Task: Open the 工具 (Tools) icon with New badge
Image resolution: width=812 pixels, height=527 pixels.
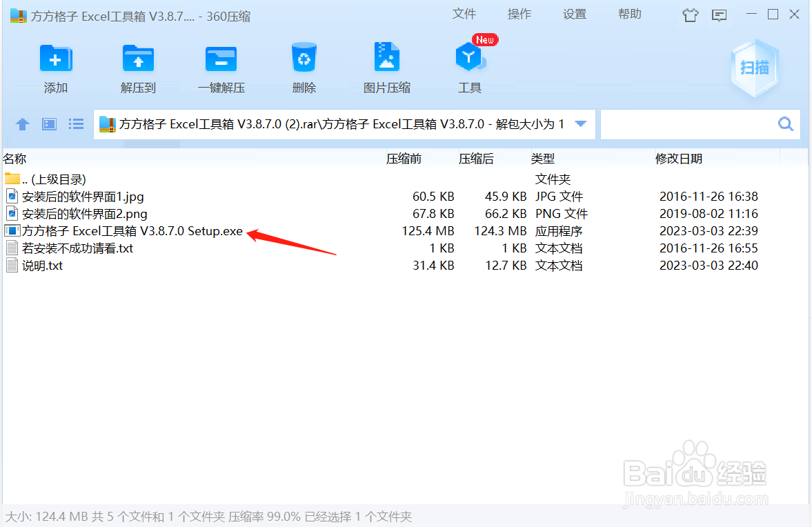Action: coord(471,57)
